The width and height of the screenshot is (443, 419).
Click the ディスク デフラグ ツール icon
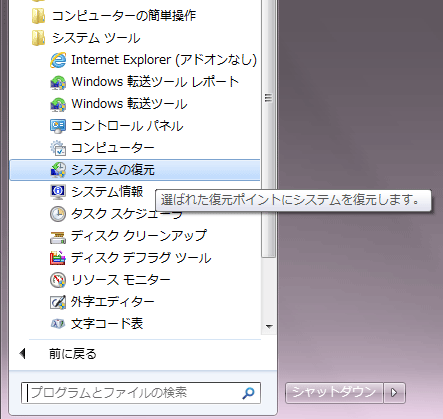click(58, 258)
